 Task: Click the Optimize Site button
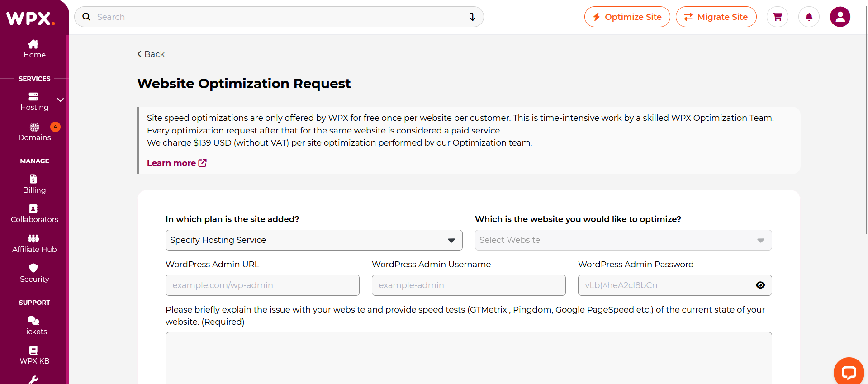click(627, 17)
